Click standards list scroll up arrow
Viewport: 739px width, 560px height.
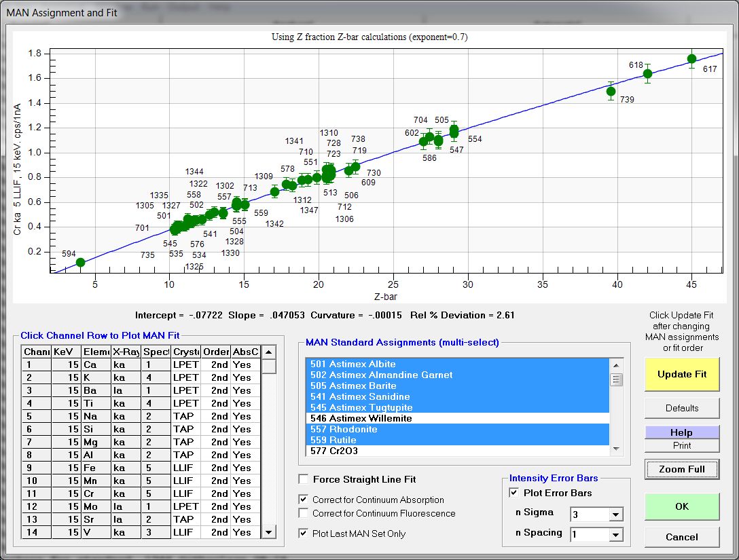click(x=616, y=365)
